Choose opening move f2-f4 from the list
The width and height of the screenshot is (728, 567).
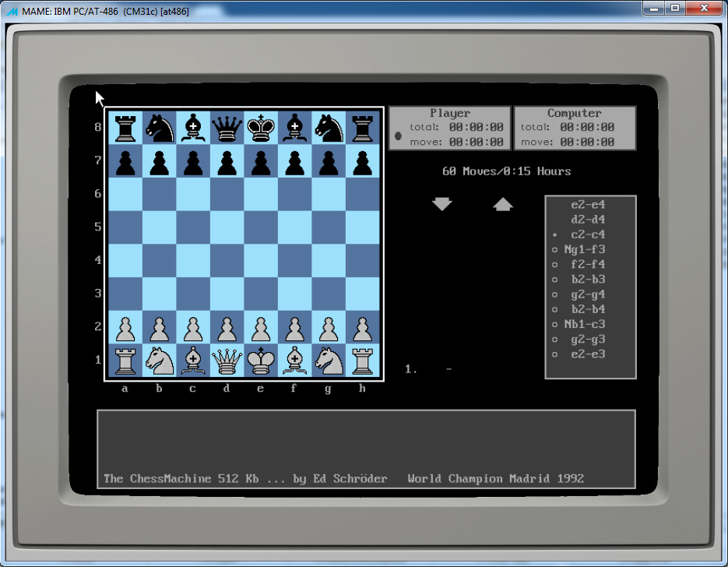click(588, 264)
